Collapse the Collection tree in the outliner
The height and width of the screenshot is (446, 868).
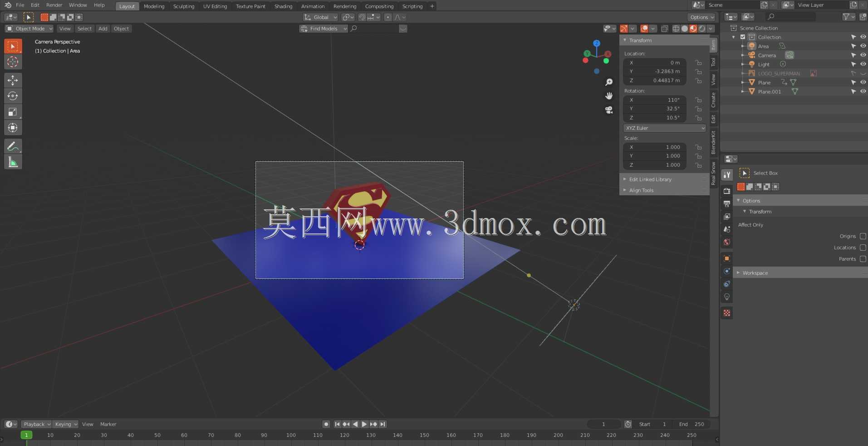734,37
